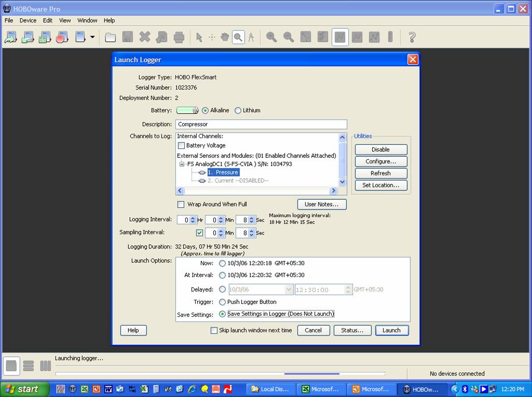Click the question mark help icon
The height and width of the screenshot is (397, 532).
click(x=412, y=37)
